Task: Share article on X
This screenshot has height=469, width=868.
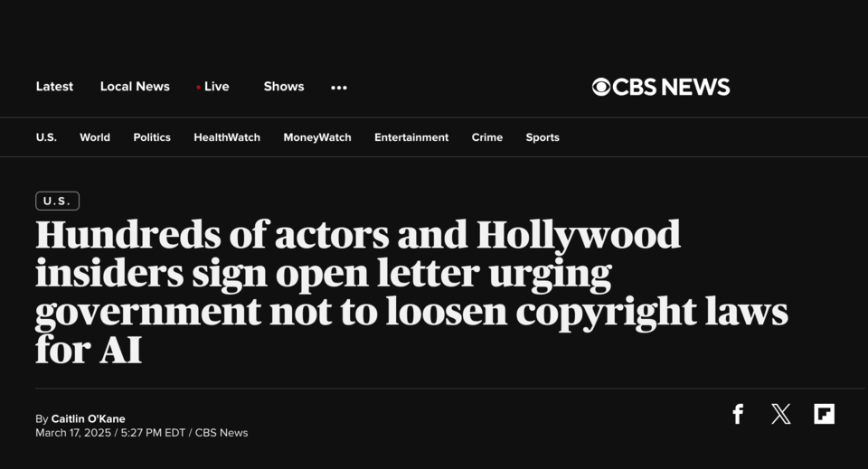Action: coord(781,415)
